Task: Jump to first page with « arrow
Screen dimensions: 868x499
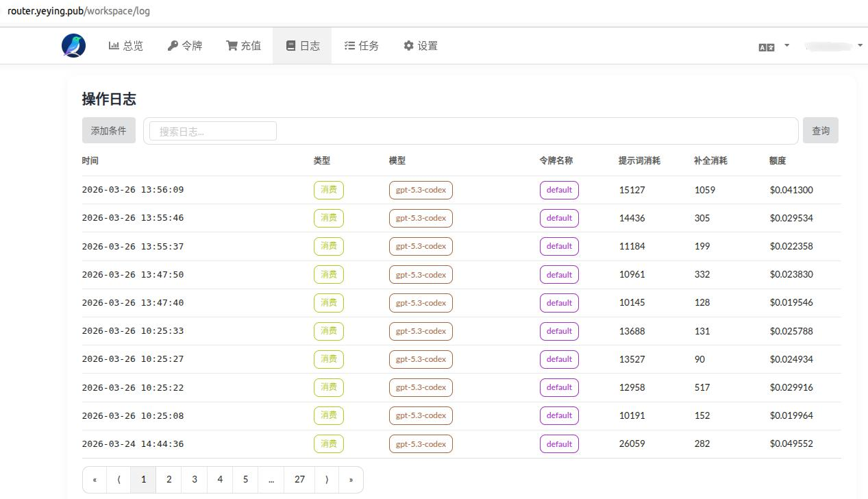Action: click(x=95, y=480)
